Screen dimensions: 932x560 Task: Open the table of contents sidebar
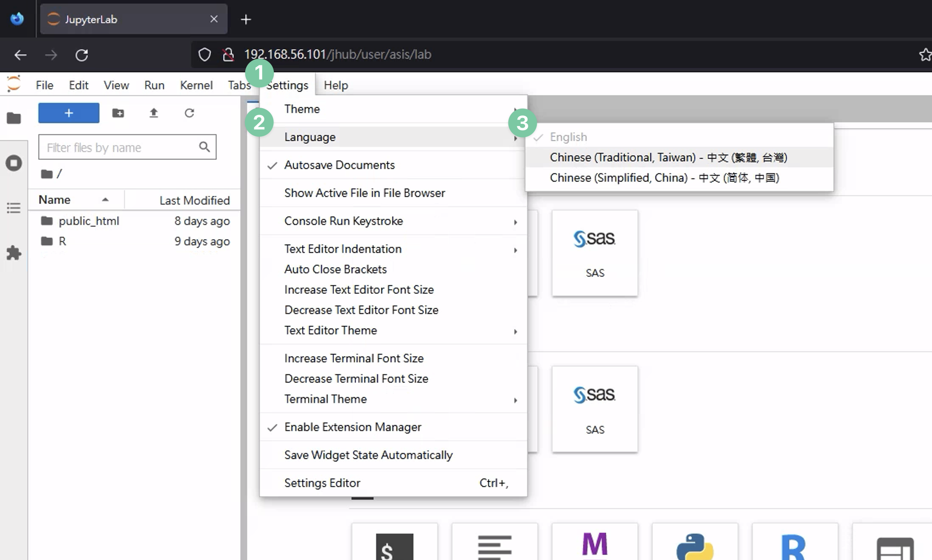14,208
